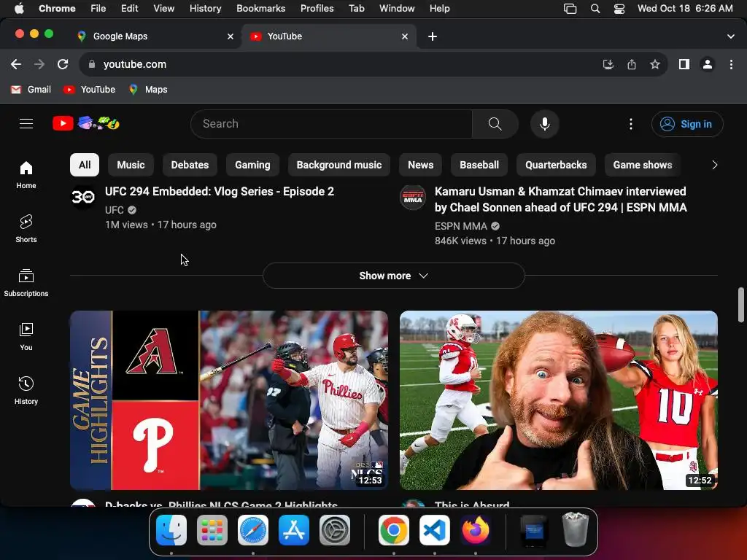
Task: Select the Baseball filter chip
Action: (479, 165)
